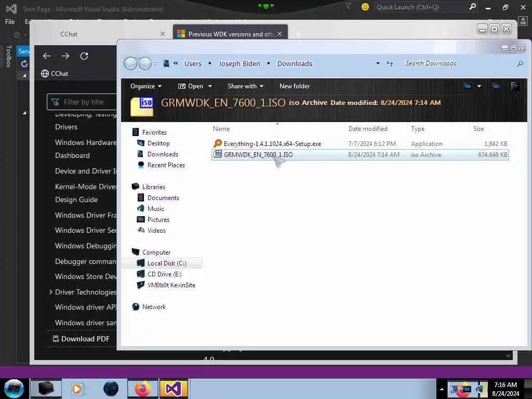This screenshot has width=532, height=399.
Task: Click the Visual Studio feedback smiley icon
Action: [x=365, y=7]
